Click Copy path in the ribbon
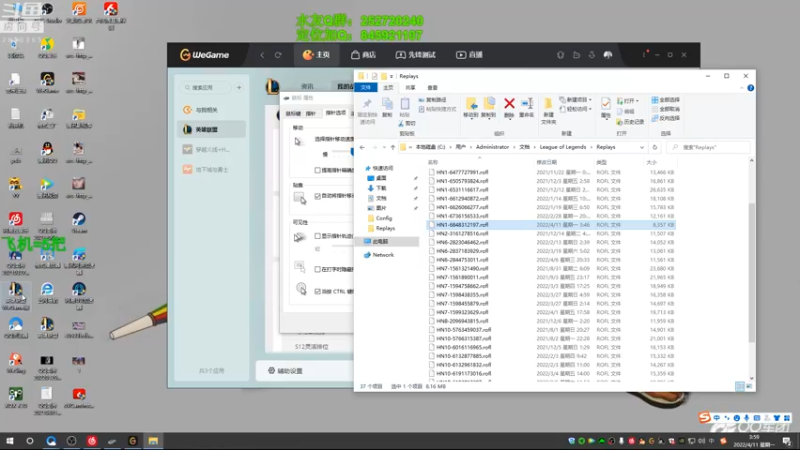Viewport: 800px width, 450px height. point(432,100)
